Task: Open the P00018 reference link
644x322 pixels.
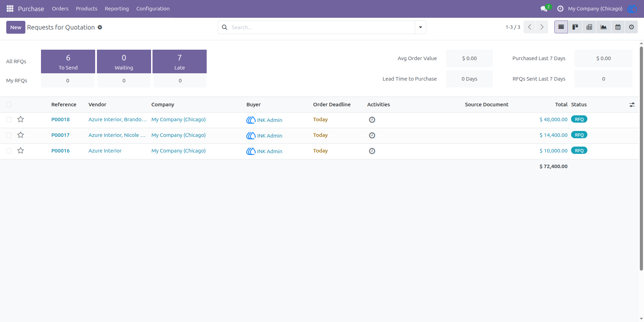Action: [60, 119]
